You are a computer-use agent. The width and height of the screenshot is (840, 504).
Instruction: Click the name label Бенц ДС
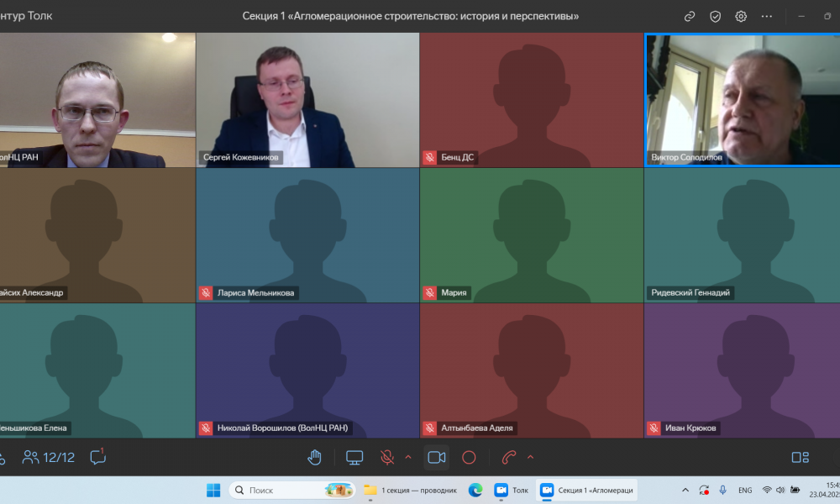pos(458,157)
